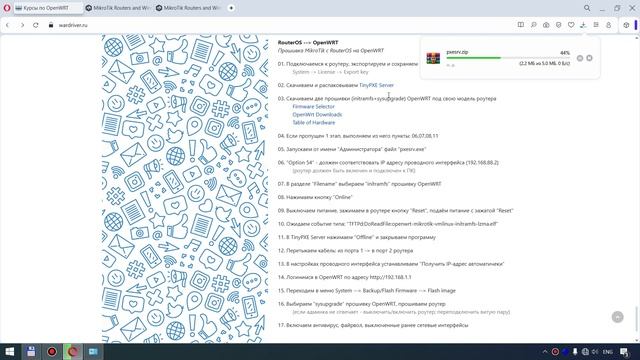Screen dimensions: 640x360
Task: Switch the ENG input language
Action: pyautogui.click(x=608, y=352)
